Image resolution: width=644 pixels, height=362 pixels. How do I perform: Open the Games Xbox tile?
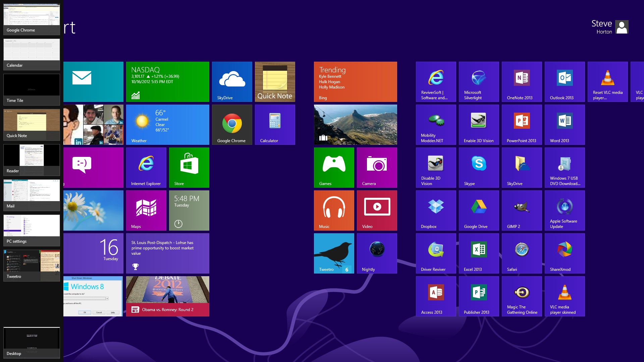tap(334, 168)
